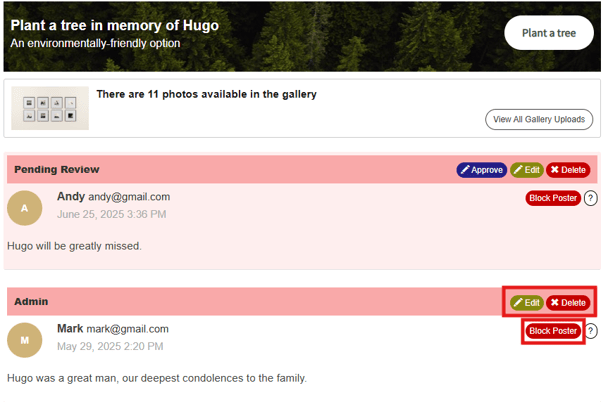Click the June 25, 2025 timestamp

click(x=111, y=214)
